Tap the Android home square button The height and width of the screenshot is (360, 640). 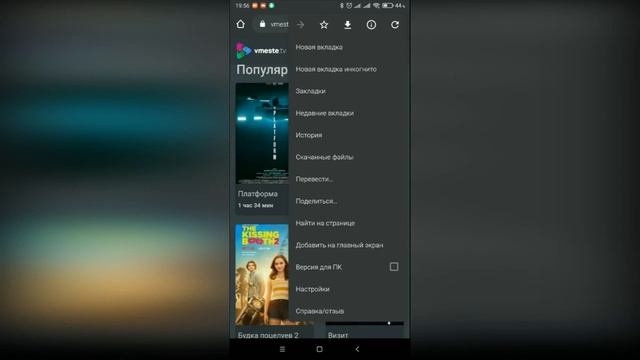pos(320,349)
